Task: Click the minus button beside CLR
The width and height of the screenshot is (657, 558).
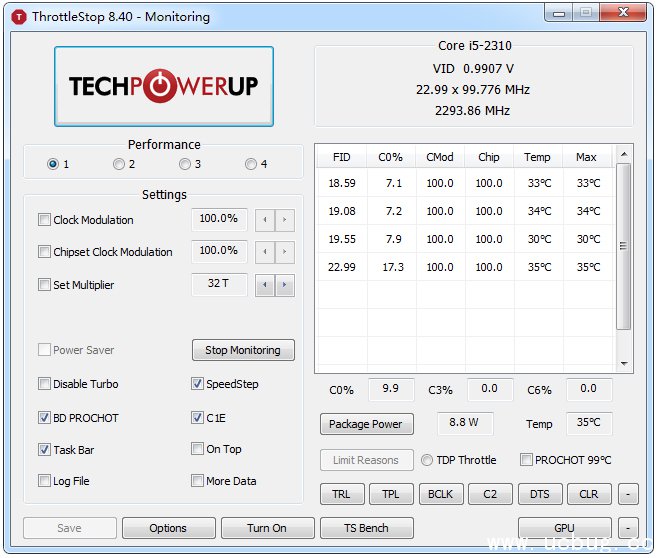Action: tap(627, 494)
